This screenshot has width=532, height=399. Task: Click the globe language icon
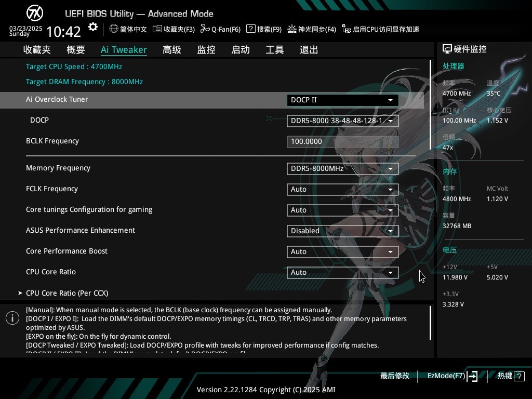point(114,29)
